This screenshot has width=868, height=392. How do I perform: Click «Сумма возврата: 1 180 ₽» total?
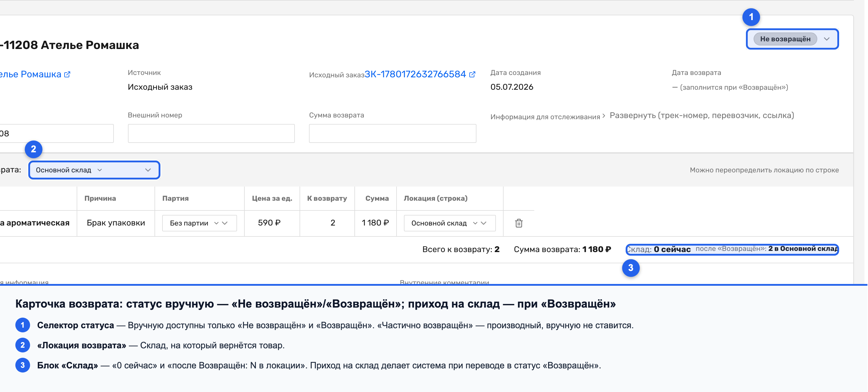[562, 249]
